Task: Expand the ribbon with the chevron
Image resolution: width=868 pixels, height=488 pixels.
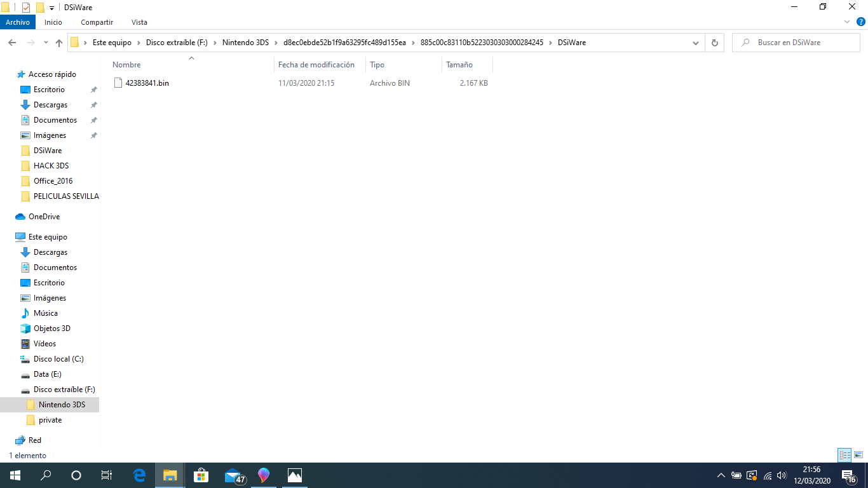Action: [x=846, y=22]
